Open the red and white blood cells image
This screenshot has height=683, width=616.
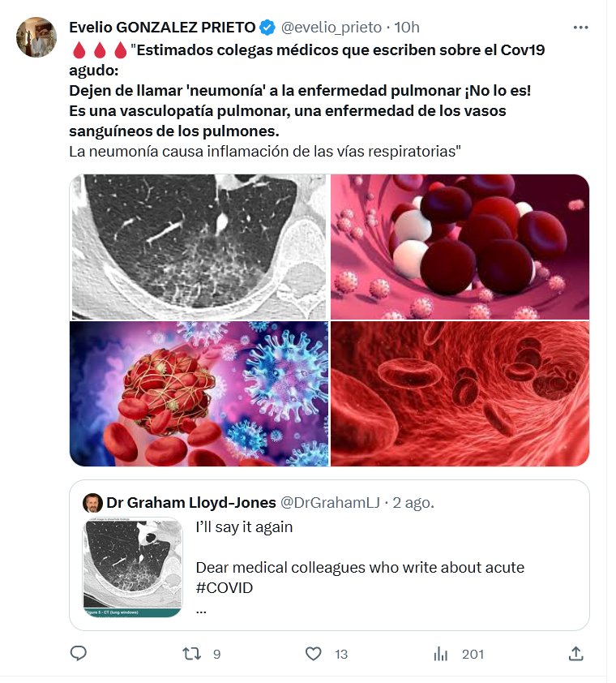pos(460,247)
